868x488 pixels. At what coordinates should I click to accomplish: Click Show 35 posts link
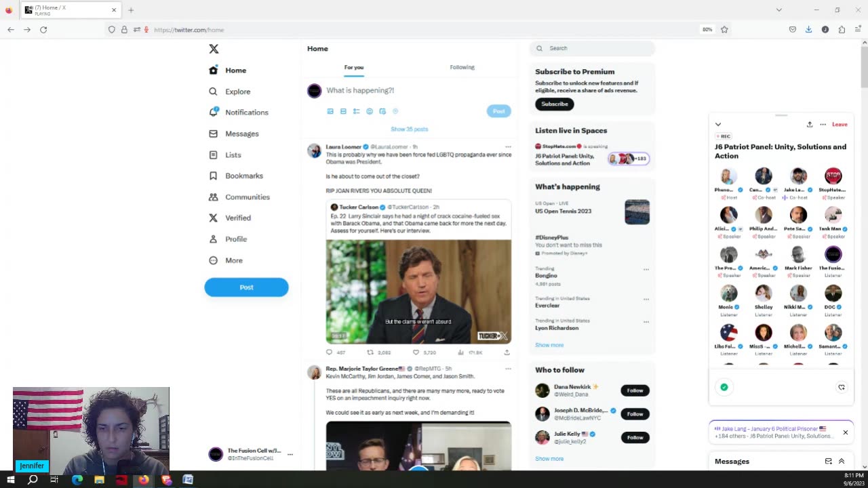(409, 129)
